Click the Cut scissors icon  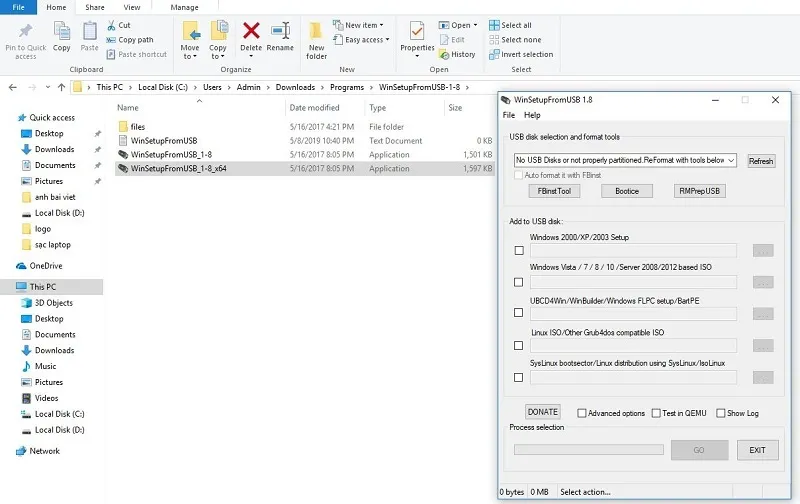coord(111,25)
